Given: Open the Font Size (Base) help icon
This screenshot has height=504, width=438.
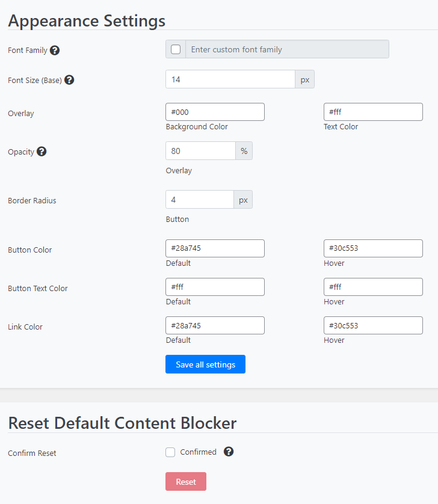Looking at the screenshot, I should coord(69,80).
